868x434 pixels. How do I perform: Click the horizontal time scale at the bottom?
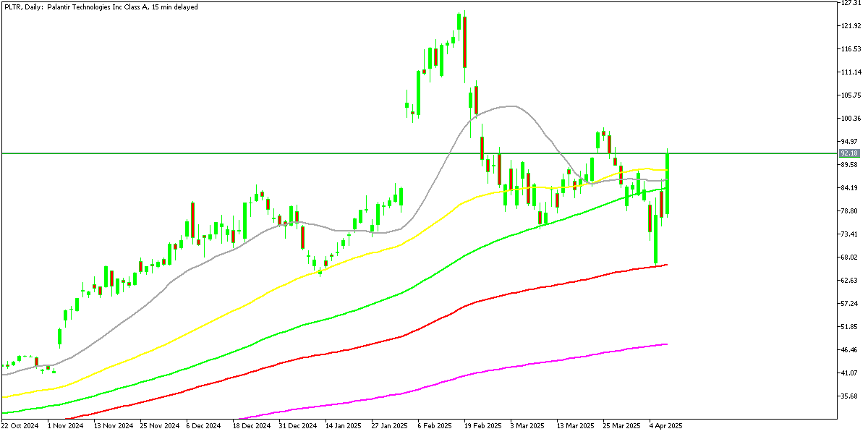[x=362, y=424]
